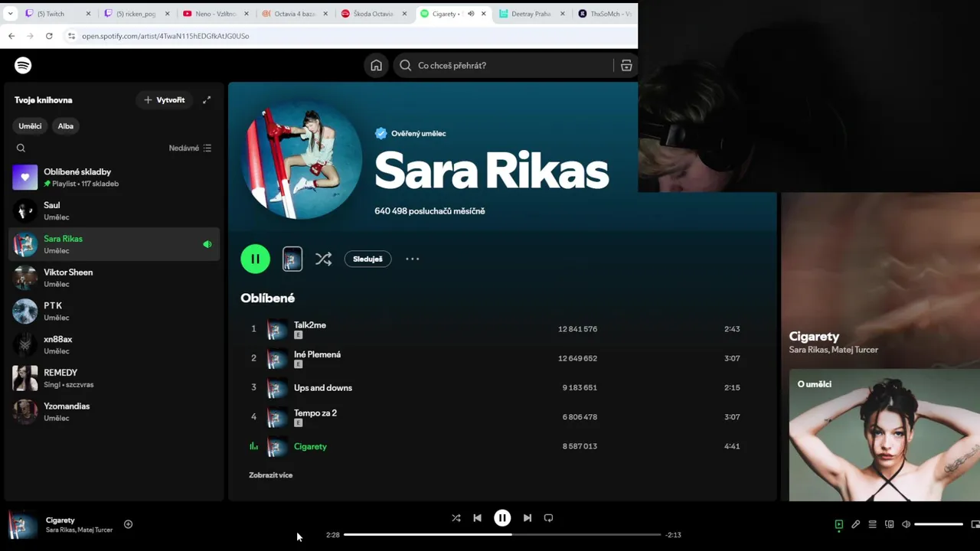The height and width of the screenshot is (551, 980).
Task: Click the Spotify URL address bar
Action: (165, 36)
